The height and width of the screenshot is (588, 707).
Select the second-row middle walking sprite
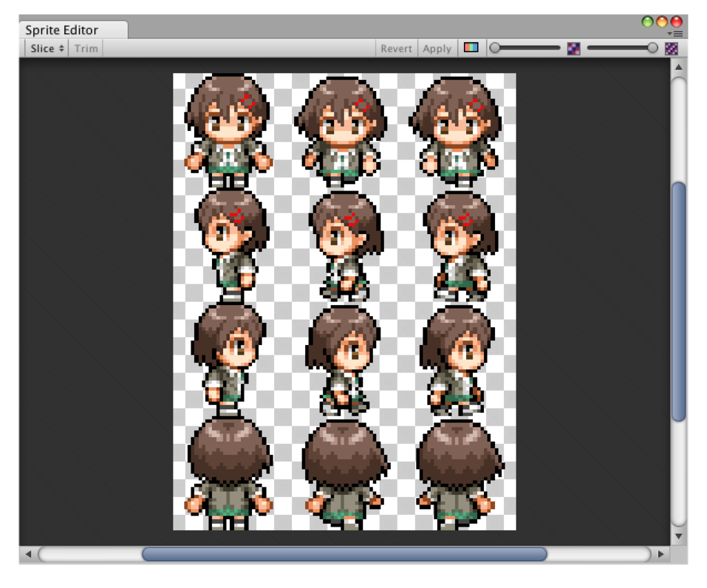[x=346, y=246]
